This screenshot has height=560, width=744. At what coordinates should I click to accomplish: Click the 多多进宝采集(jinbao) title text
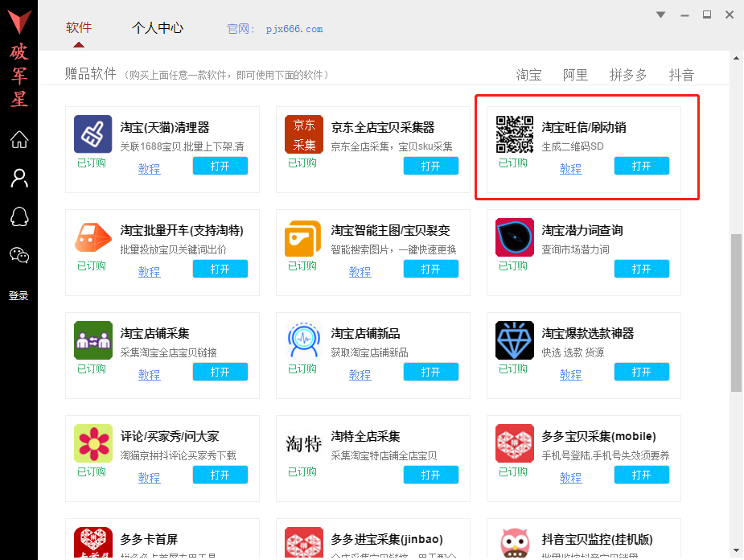point(387,539)
